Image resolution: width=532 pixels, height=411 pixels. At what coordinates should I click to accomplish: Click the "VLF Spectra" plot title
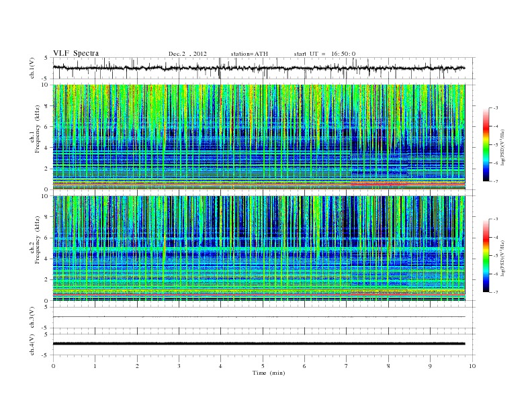point(76,53)
